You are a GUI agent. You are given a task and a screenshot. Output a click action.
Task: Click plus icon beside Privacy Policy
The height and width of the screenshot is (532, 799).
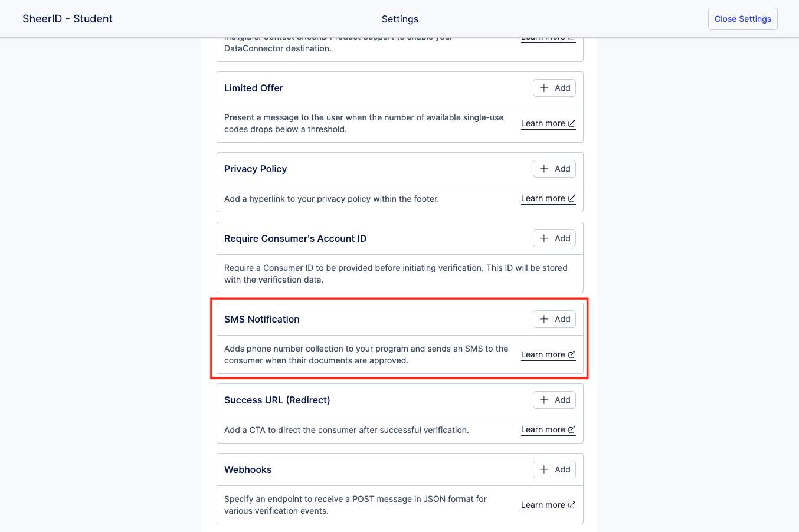[x=544, y=169]
